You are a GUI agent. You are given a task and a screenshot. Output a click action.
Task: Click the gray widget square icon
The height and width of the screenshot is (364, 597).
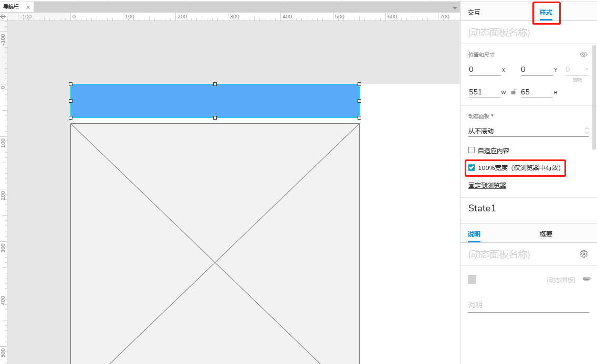point(472,279)
